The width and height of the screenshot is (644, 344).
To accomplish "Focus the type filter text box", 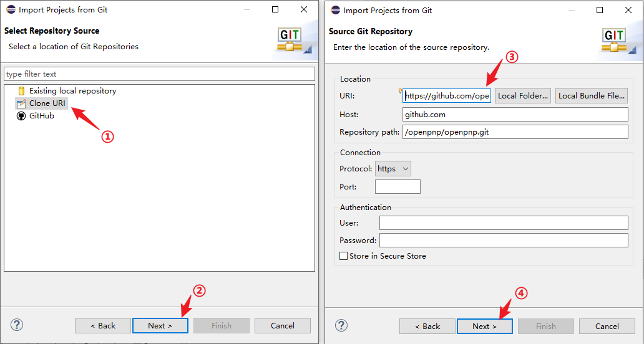I will (159, 74).
